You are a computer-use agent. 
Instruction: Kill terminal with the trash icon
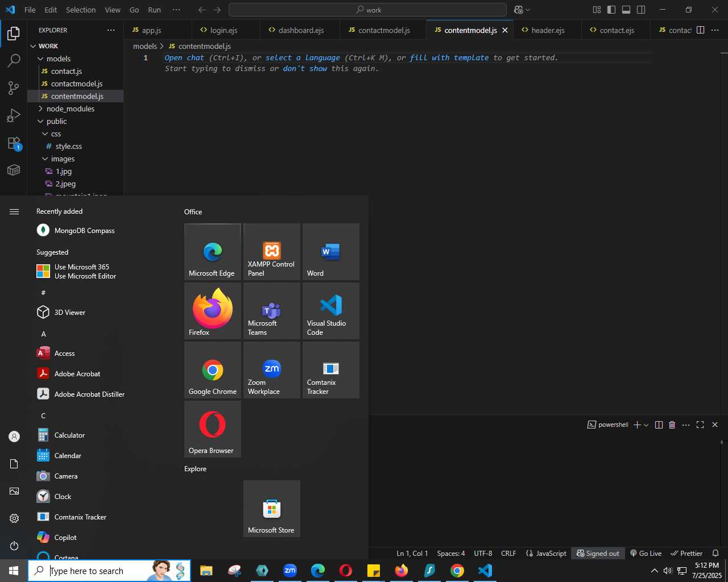tap(672, 425)
